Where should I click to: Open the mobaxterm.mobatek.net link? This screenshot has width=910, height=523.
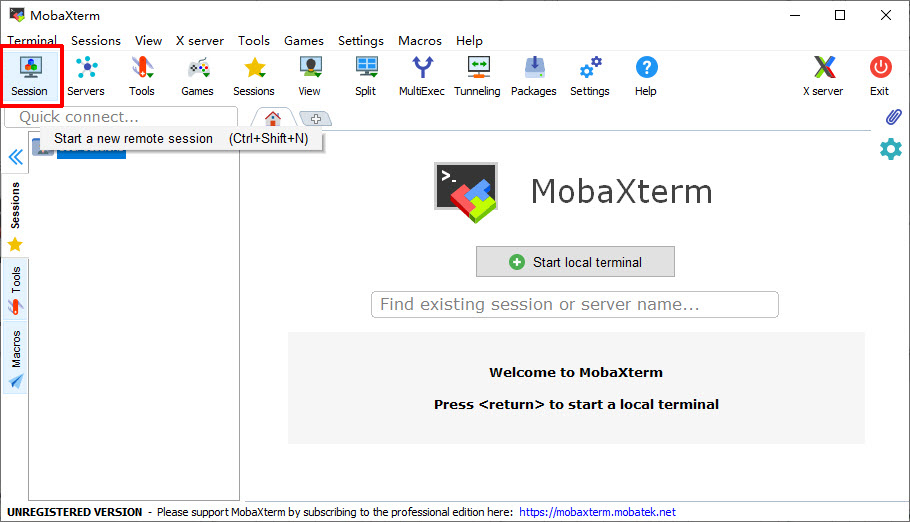597,512
